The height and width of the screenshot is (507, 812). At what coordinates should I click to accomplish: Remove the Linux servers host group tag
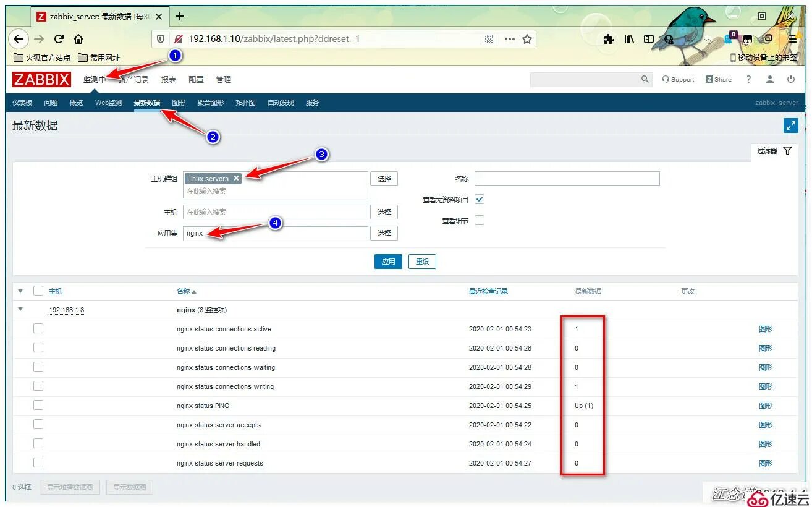[236, 178]
